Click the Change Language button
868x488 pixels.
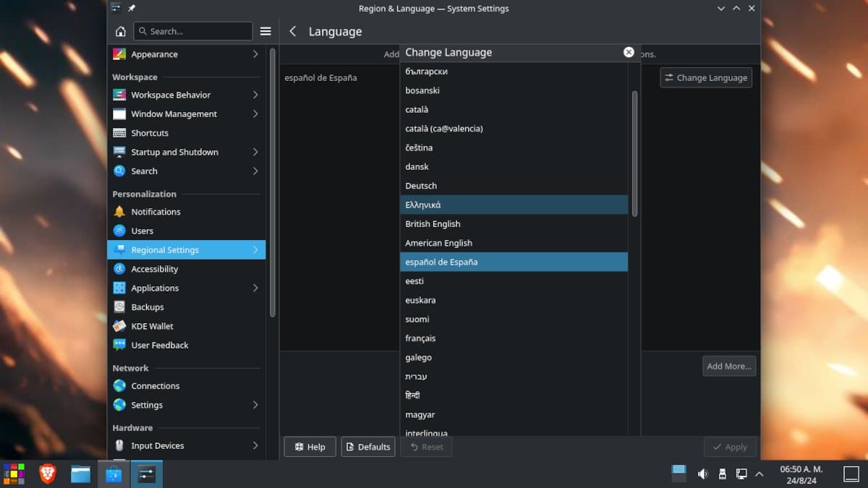(705, 77)
